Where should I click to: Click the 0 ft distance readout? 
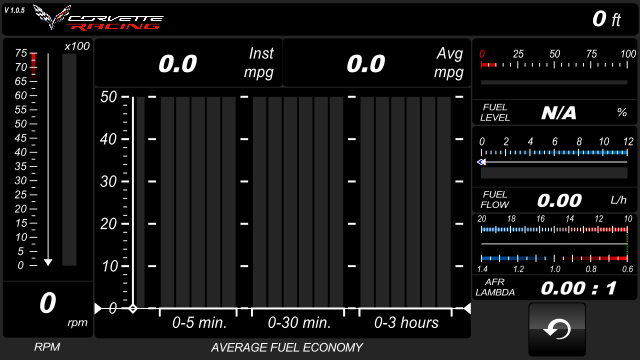607,19
